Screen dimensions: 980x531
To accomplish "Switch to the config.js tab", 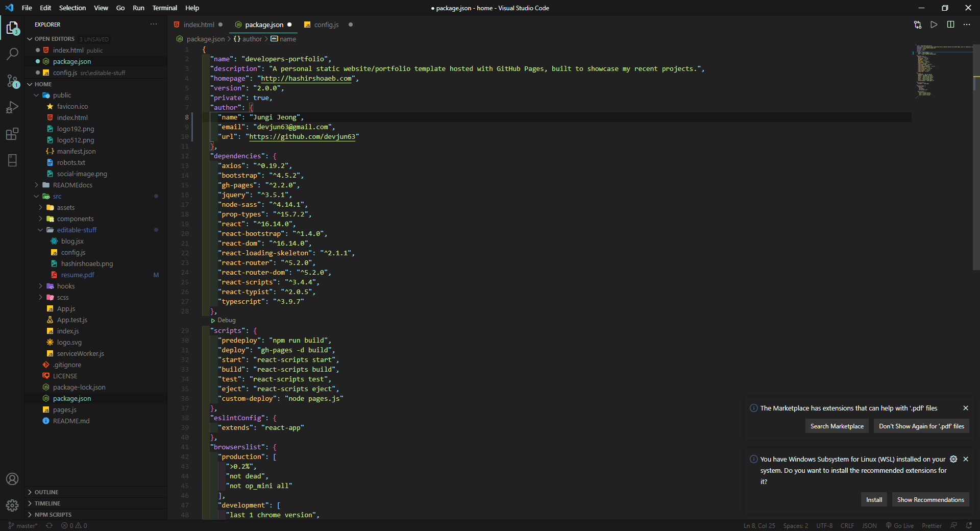I will click(x=326, y=25).
